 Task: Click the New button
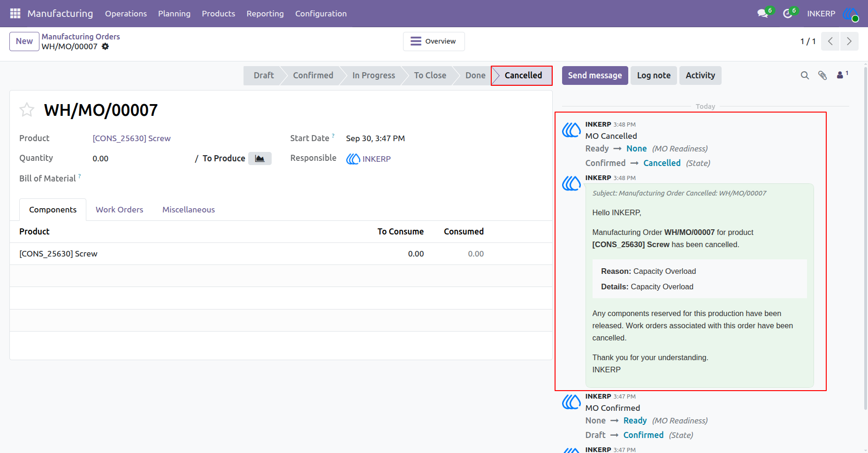24,41
